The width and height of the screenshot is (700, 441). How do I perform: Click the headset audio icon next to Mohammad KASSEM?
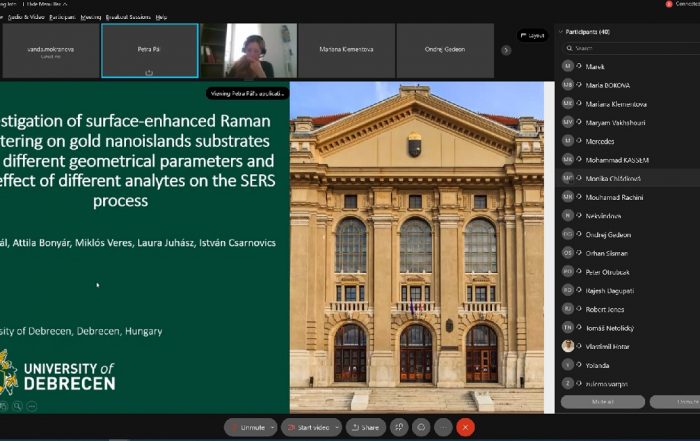point(579,159)
